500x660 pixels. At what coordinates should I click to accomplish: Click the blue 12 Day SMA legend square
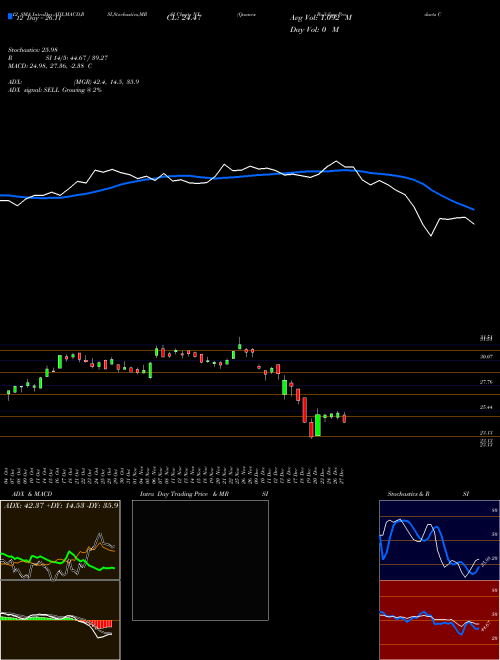[x=10, y=17]
